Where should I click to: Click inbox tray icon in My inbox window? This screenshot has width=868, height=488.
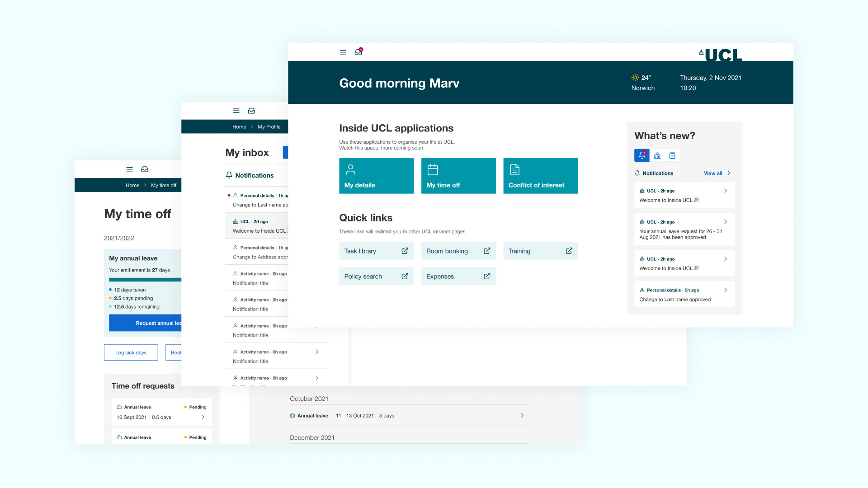tap(251, 111)
